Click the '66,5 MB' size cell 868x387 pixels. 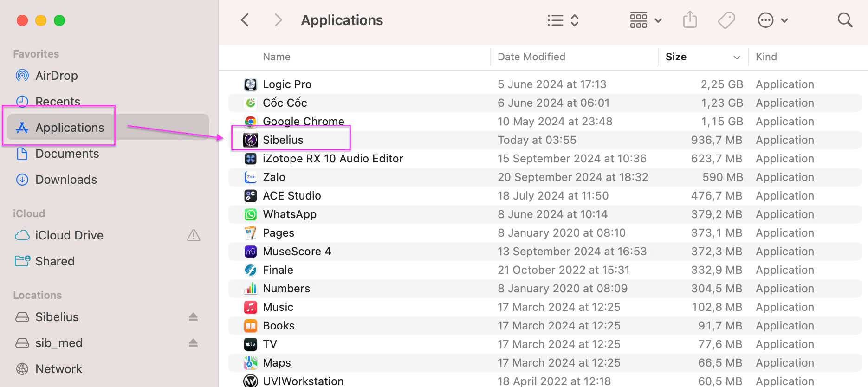tap(720, 363)
